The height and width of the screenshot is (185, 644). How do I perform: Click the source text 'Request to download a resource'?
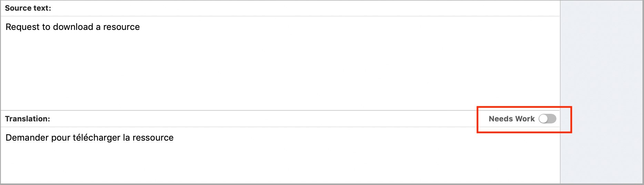click(72, 27)
